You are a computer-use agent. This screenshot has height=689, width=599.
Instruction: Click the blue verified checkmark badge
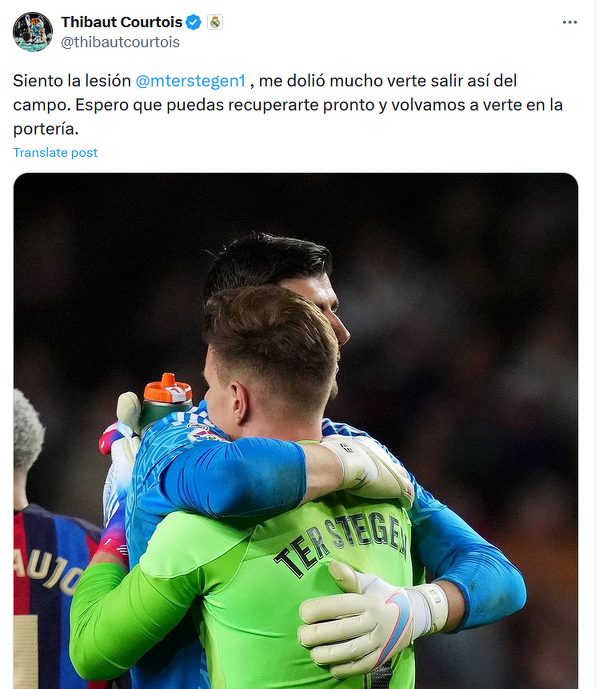click(x=193, y=22)
